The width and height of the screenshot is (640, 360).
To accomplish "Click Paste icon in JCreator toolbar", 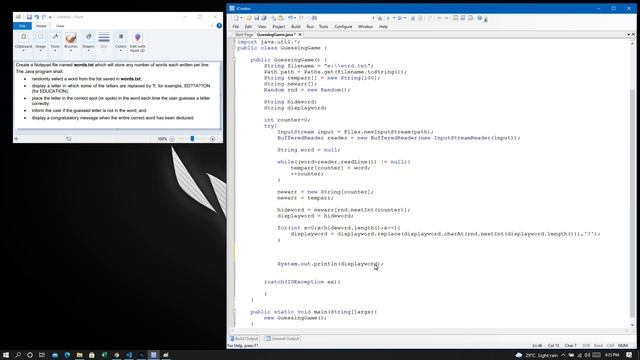I will click(x=281, y=18).
